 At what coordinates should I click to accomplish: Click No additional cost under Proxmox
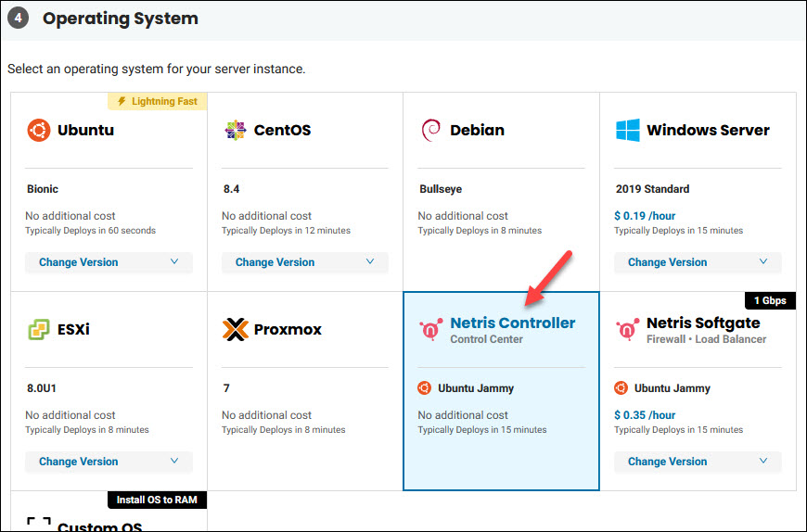point(266,415)
